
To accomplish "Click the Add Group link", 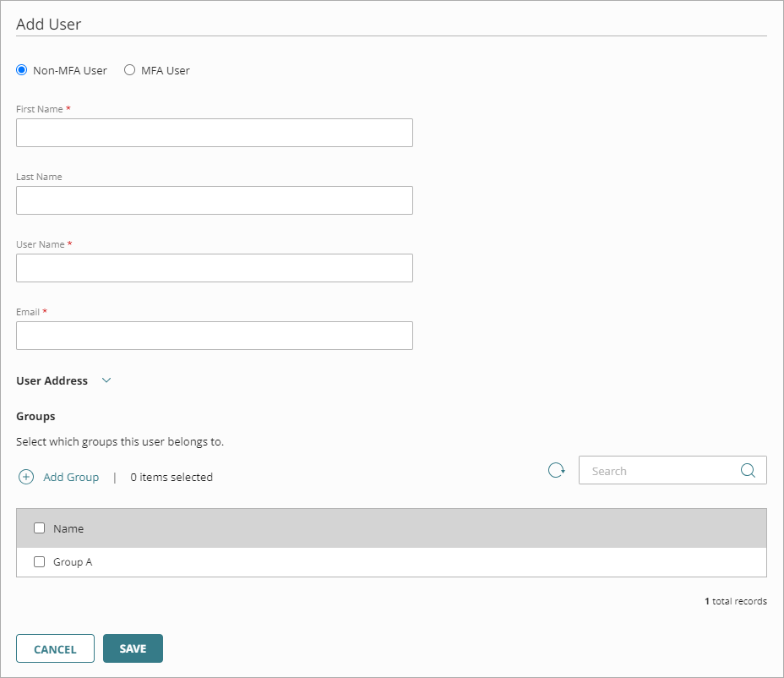I will tap(69, 477).
